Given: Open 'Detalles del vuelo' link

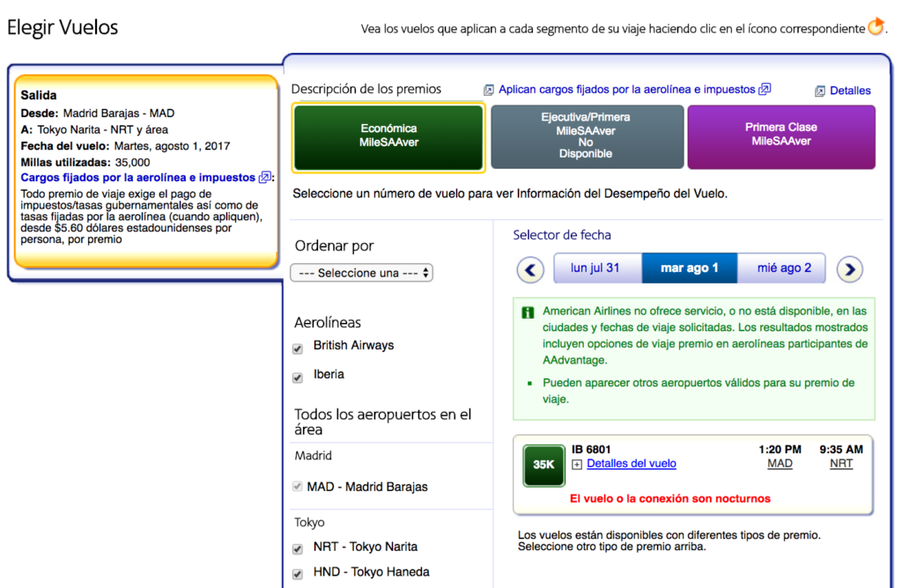Looking at the screenshot, I should [x=631, y=464].
